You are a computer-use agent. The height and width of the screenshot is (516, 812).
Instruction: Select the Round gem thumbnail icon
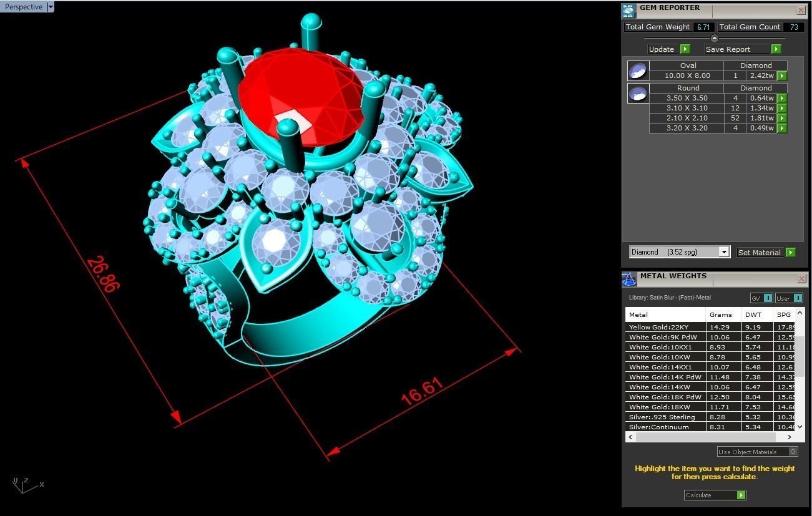point(638,93)
